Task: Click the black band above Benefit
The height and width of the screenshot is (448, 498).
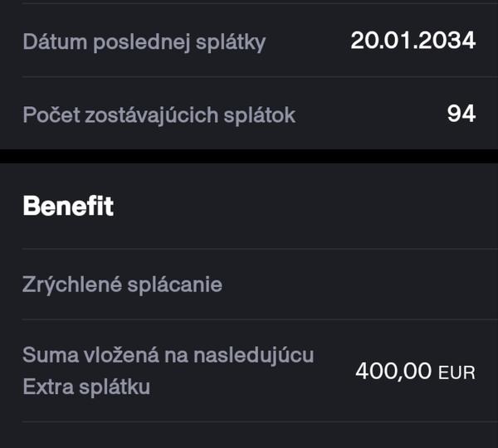Action: click(249, 156)
